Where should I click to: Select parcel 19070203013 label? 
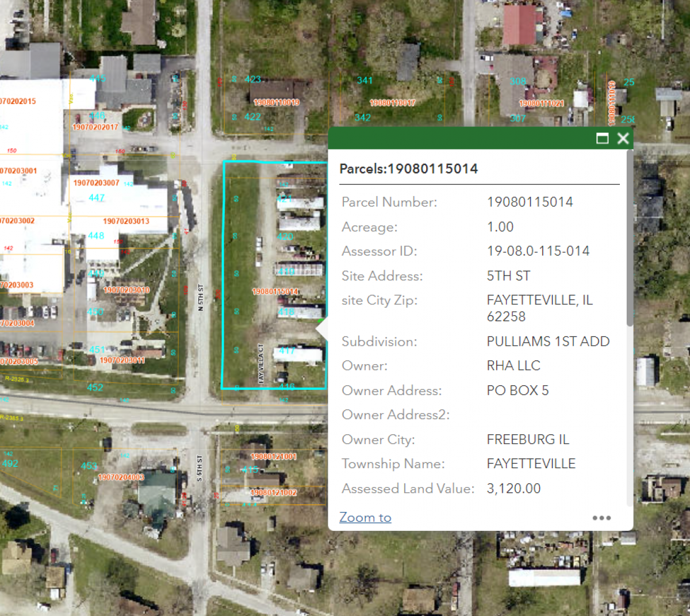pyautogui.click(x=126, y=221)
